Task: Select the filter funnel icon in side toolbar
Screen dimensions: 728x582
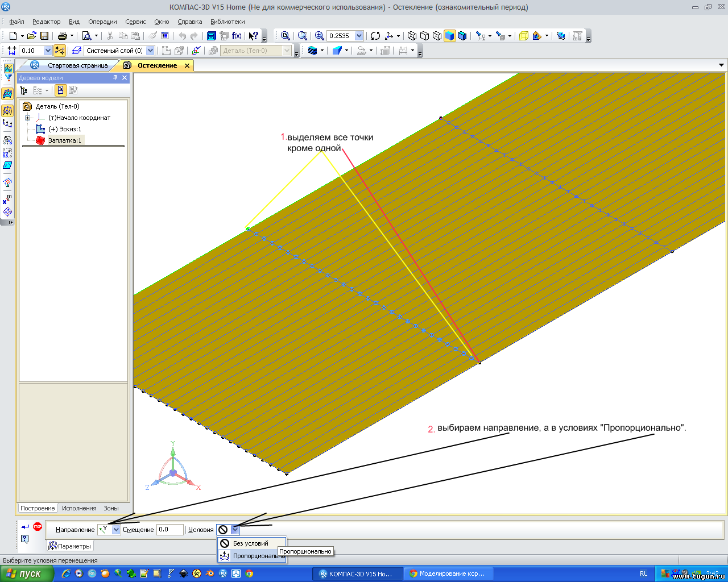Action: 8,78
